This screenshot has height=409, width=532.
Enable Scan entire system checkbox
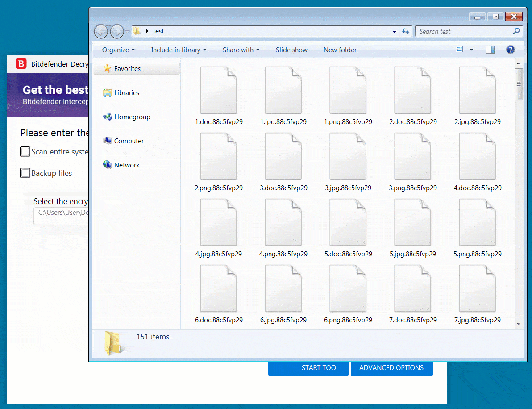25,152
